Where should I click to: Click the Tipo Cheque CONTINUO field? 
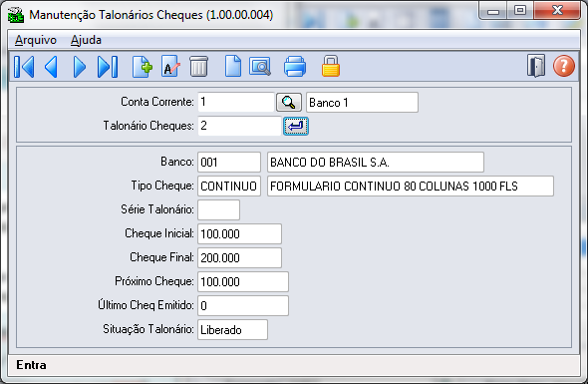point(229,186)
